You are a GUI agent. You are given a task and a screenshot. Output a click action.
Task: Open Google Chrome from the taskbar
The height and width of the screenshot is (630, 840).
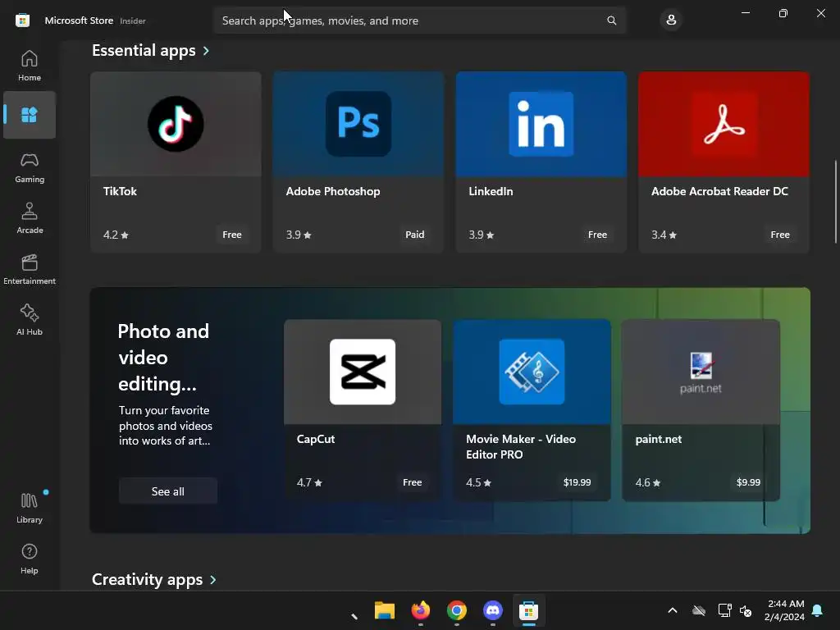456,610
